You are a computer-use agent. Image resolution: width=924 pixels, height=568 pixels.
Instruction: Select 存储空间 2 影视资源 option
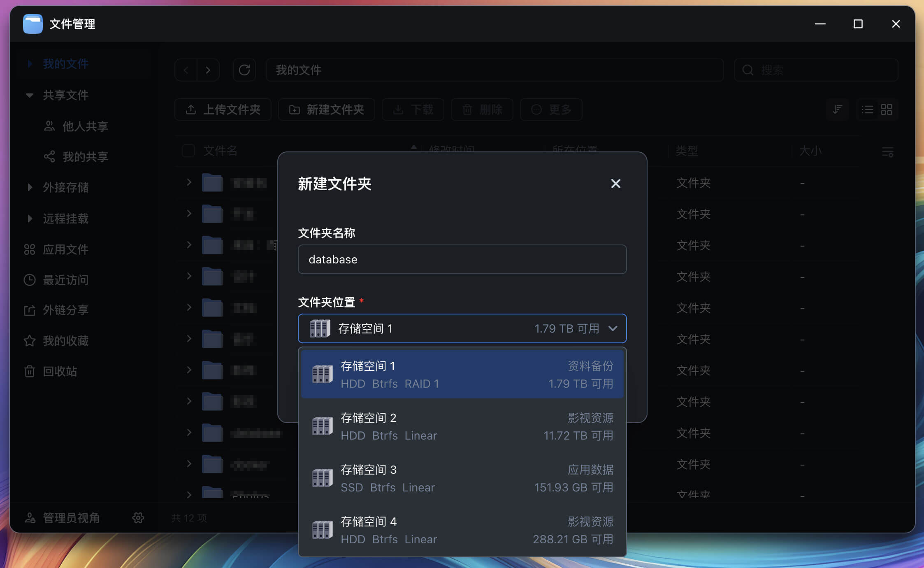coord(462,426)
